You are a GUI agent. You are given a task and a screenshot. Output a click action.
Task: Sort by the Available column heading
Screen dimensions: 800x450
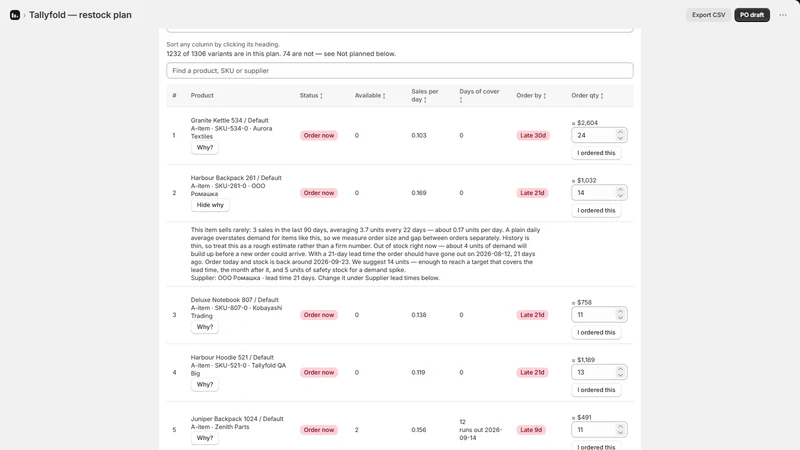[370, 95]
